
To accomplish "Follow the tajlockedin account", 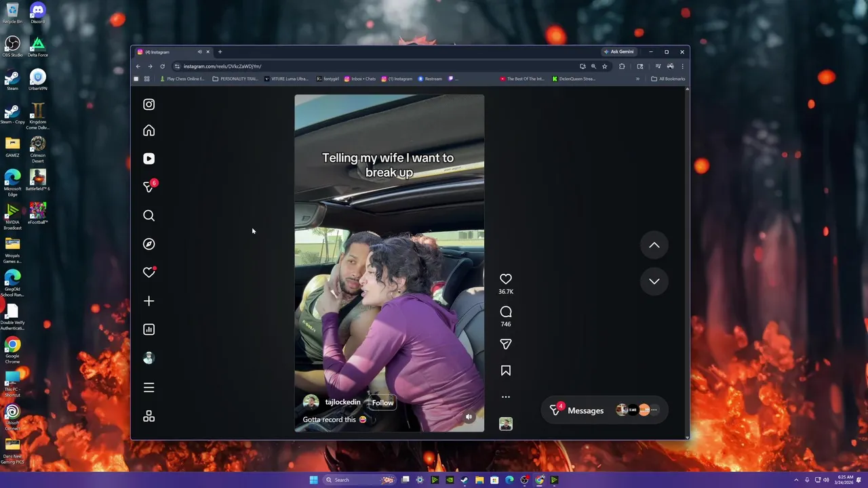I will click(x=382, y=403).
